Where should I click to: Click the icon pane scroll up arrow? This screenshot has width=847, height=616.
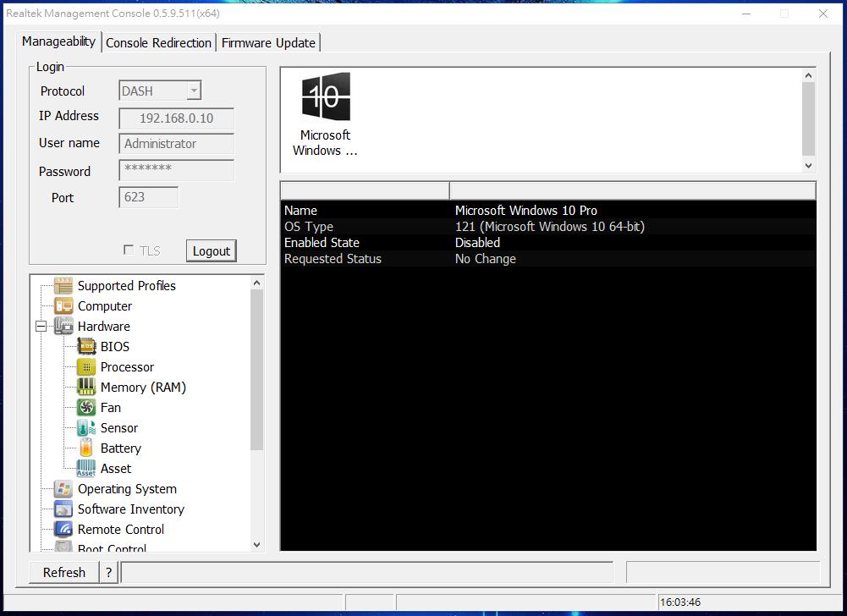[809, 75]
